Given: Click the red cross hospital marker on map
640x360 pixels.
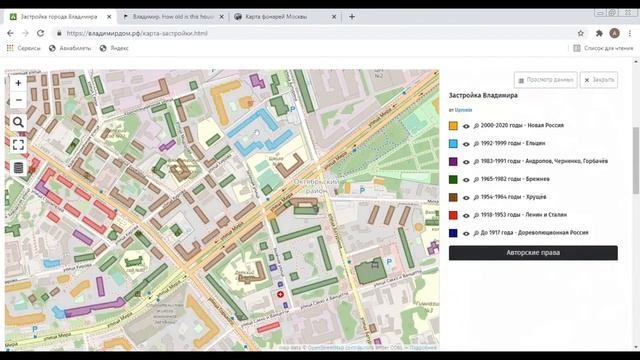Looking at the screenshot, I should point(280,294).
